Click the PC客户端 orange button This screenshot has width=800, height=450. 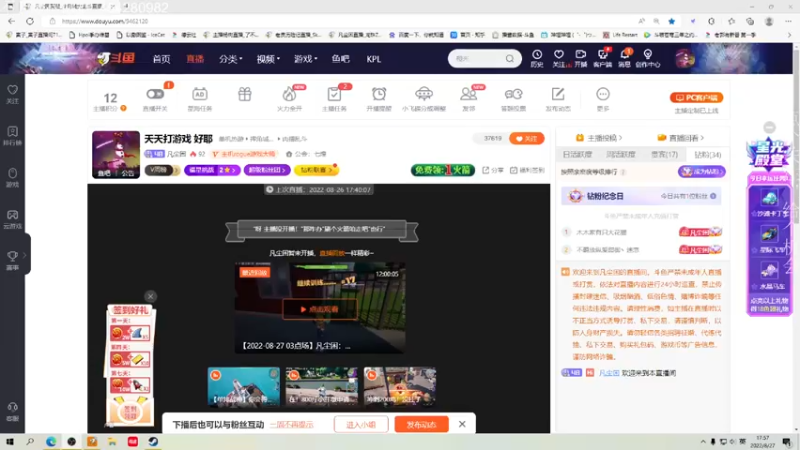pos(696,97)
